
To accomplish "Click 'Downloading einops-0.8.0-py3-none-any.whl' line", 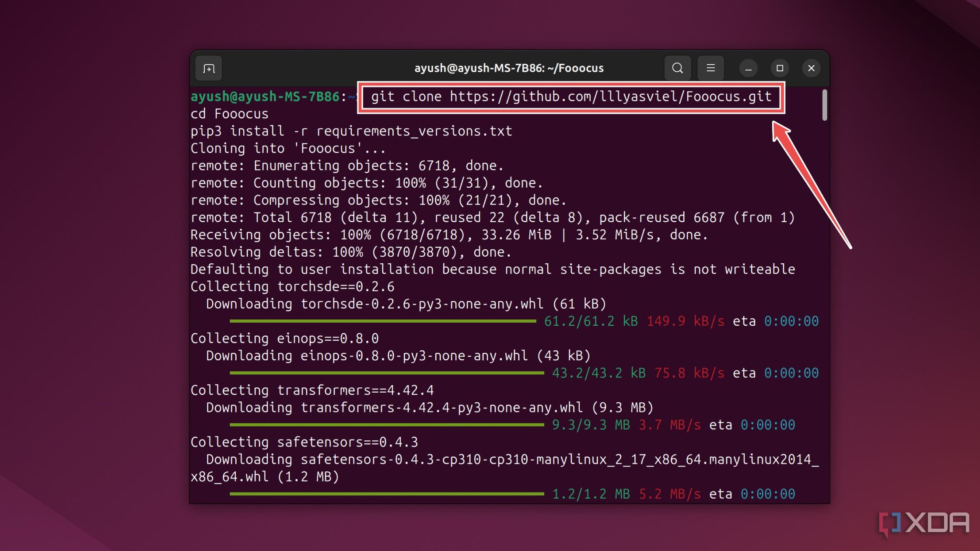I will pyautogui.click(x=399, y=356).
